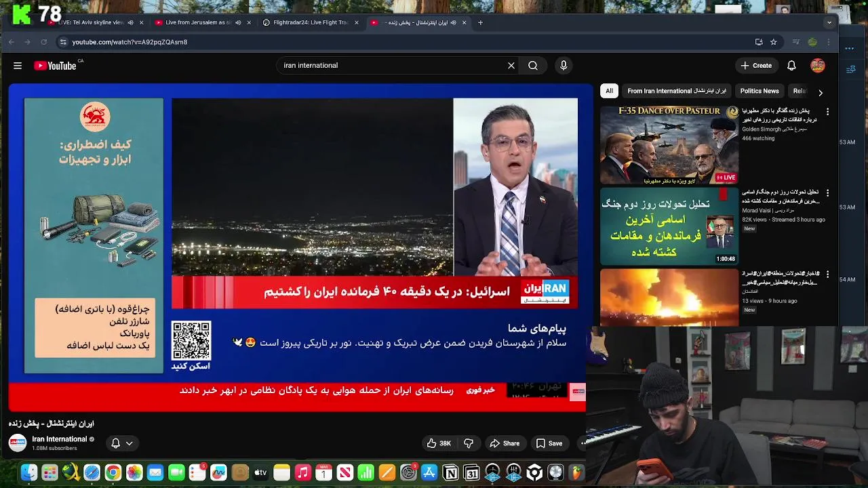Go back with browser back arrow
This screenshot has height=488, width=868.
(12, 42)
